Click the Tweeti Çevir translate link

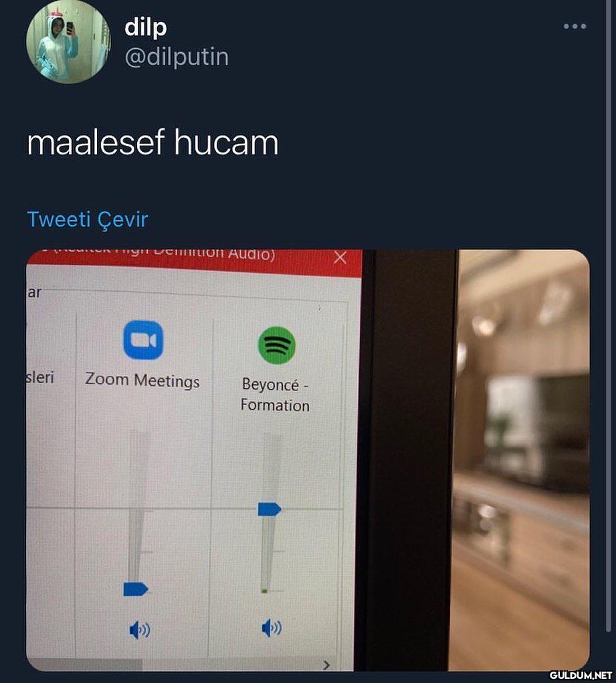(x=88, y=219)
